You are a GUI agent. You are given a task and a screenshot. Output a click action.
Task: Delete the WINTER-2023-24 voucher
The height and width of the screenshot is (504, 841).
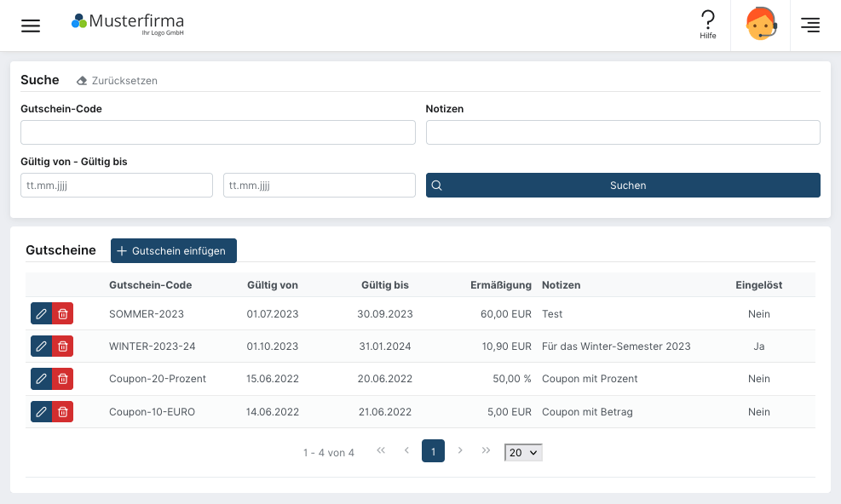pos(63,346)
